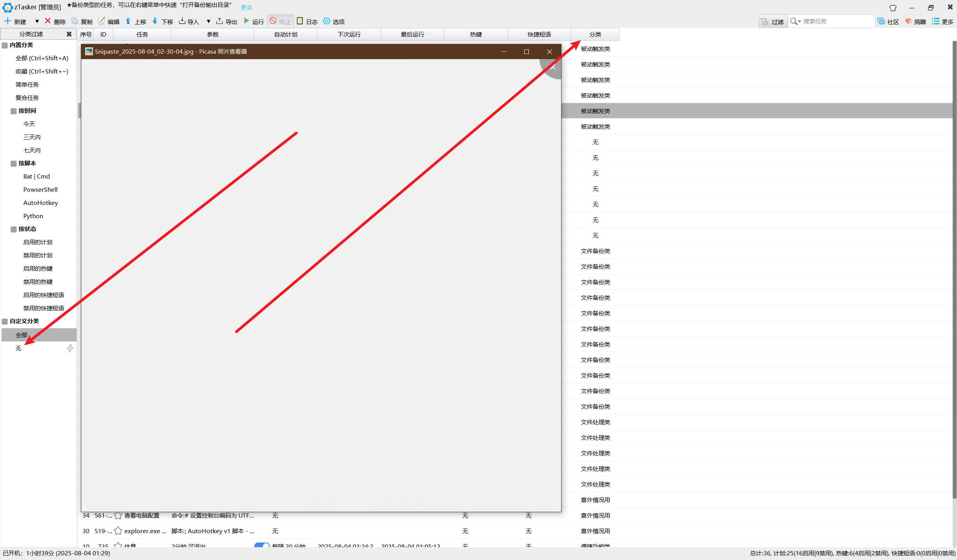Image resolution: width=957 pixels, height=560 pixels.
Task: Open the 更多 menu at the top right
Action: click(943, 21)
